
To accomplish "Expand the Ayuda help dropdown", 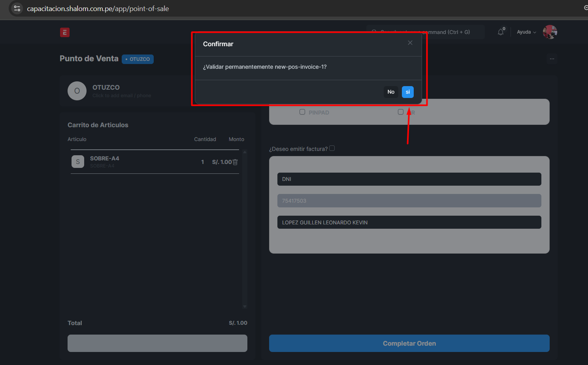I will 526,32.
